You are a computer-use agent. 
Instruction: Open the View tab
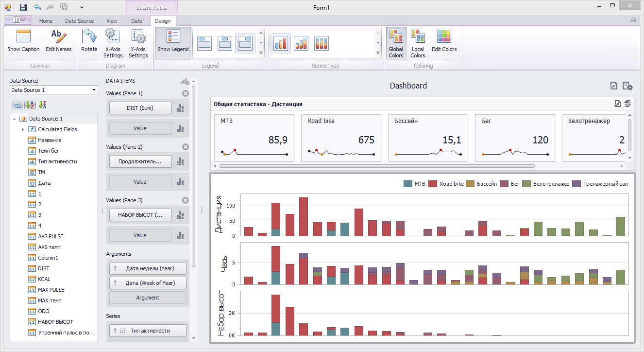(112, 21)
